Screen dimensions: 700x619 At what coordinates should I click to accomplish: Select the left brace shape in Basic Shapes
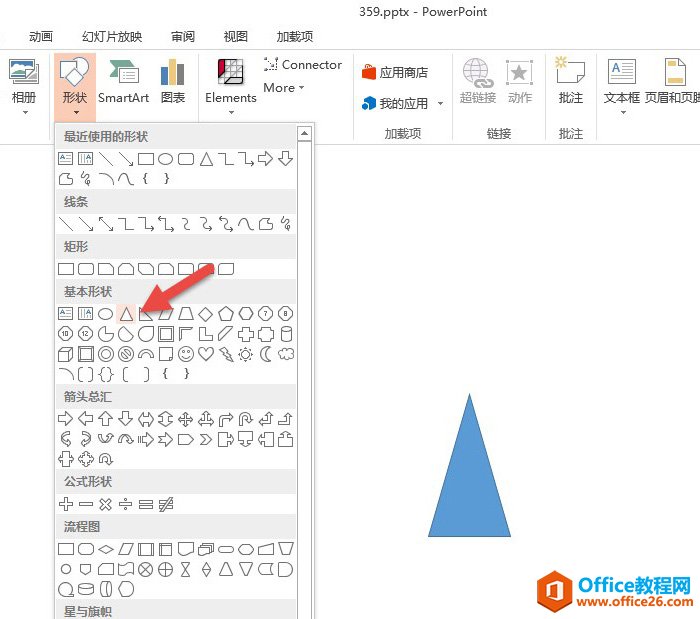165,374
